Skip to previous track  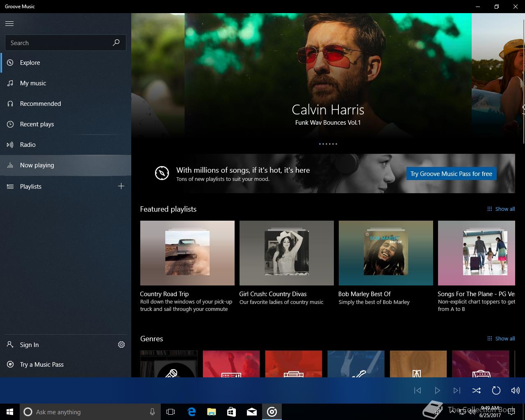click(x=418, y=390)
